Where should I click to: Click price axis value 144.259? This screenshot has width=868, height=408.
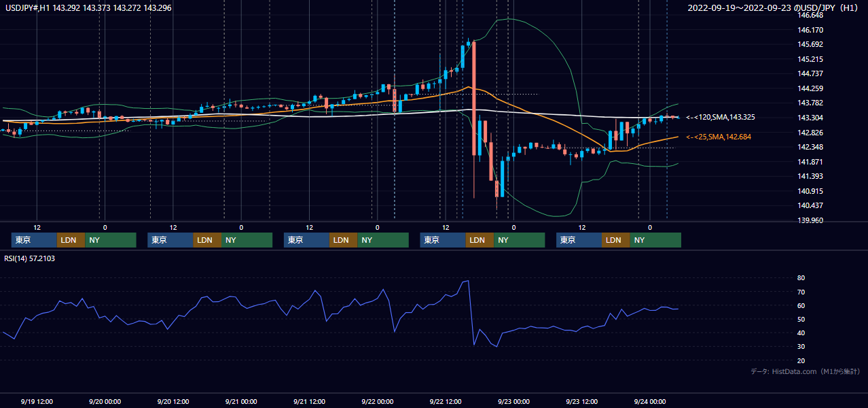pyautogui.click(x=810, y=88)
